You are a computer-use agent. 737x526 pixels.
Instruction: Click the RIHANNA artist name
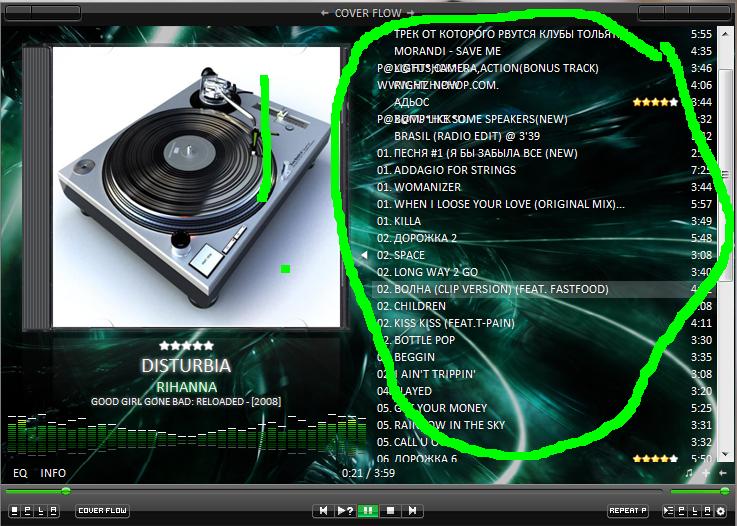187,387
